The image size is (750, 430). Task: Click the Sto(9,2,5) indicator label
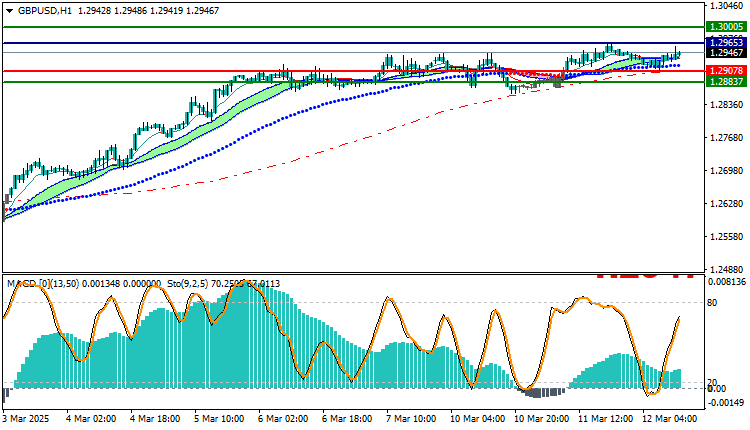pos(188,284)
